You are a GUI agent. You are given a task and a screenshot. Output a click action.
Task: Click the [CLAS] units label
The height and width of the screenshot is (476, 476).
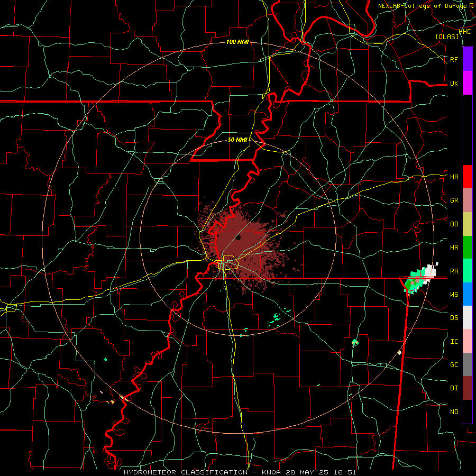click(x=447, y=36)
